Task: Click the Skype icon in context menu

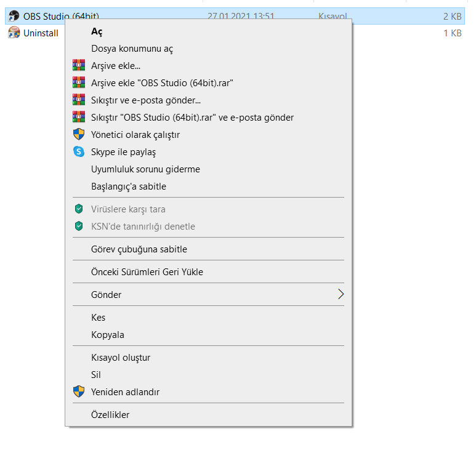Action: click(x=79, y=151)
